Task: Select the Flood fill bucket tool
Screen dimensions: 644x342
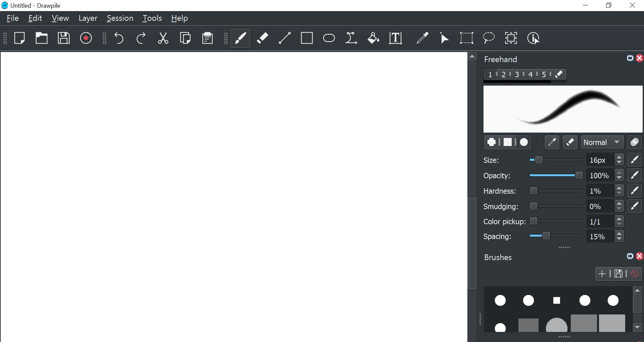Action: point(373,38)
